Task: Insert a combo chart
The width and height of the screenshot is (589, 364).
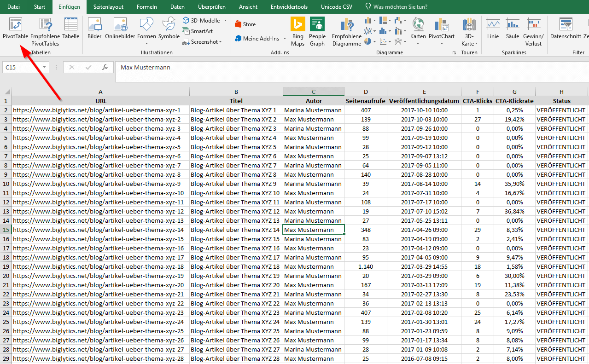Action: click(x=400, y=31)
